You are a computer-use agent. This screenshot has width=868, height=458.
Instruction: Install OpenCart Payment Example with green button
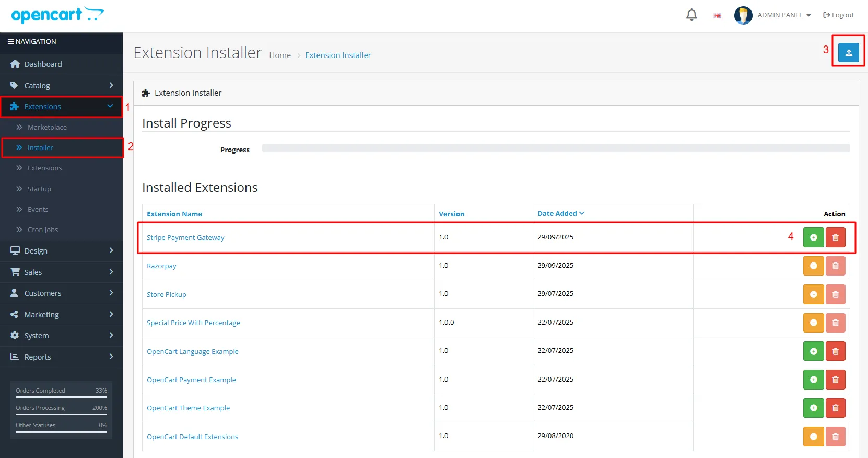tap(813, 380)
